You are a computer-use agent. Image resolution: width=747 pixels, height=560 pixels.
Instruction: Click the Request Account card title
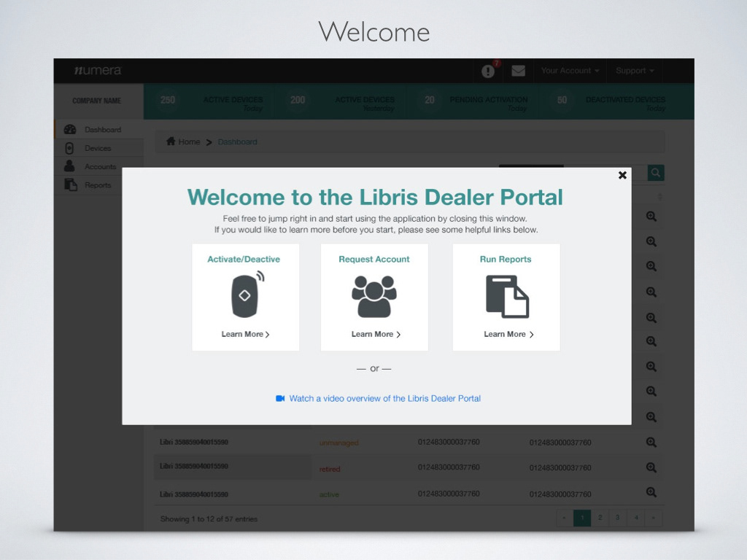tap(374, 259)
